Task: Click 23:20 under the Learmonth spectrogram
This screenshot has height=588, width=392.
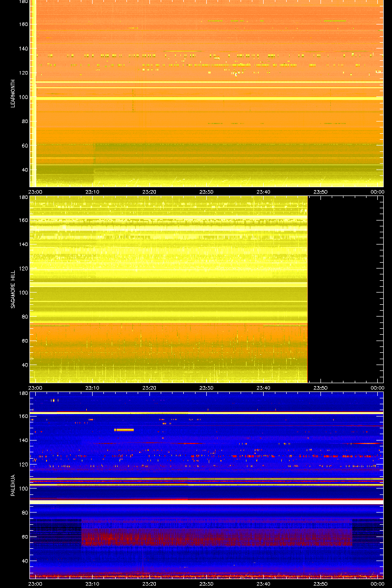Action: pos(149,192)
